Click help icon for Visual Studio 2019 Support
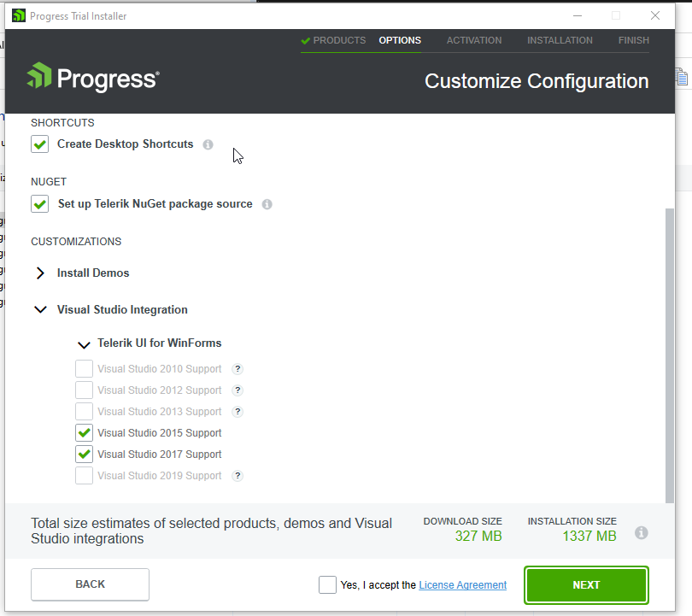Viewport: 692px width, 616px height. 238,476
